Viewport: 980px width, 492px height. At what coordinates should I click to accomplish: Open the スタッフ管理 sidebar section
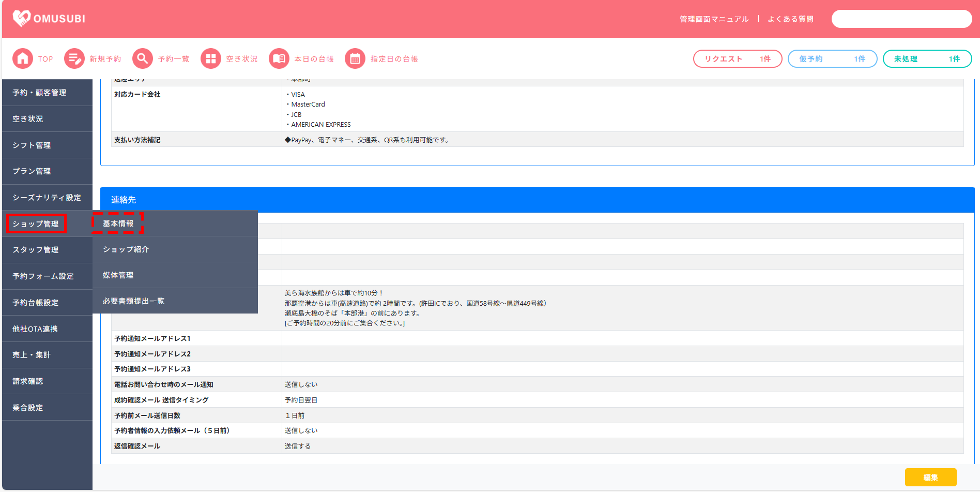[x=36, y=250]
